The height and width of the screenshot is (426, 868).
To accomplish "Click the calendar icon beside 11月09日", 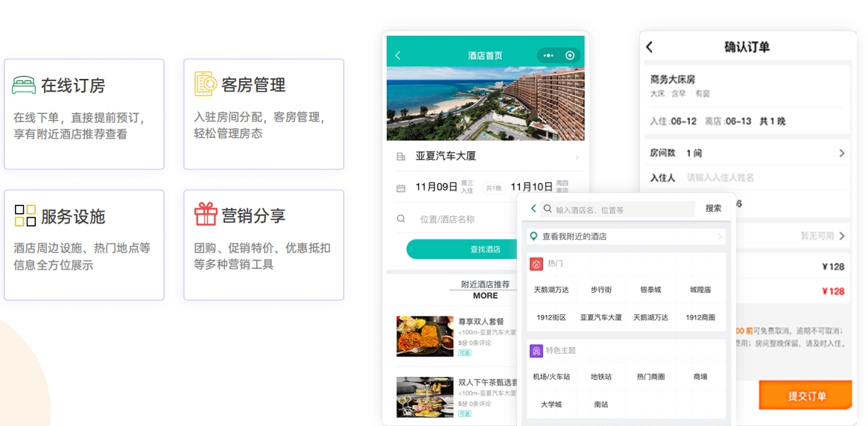I will point(402,188).
